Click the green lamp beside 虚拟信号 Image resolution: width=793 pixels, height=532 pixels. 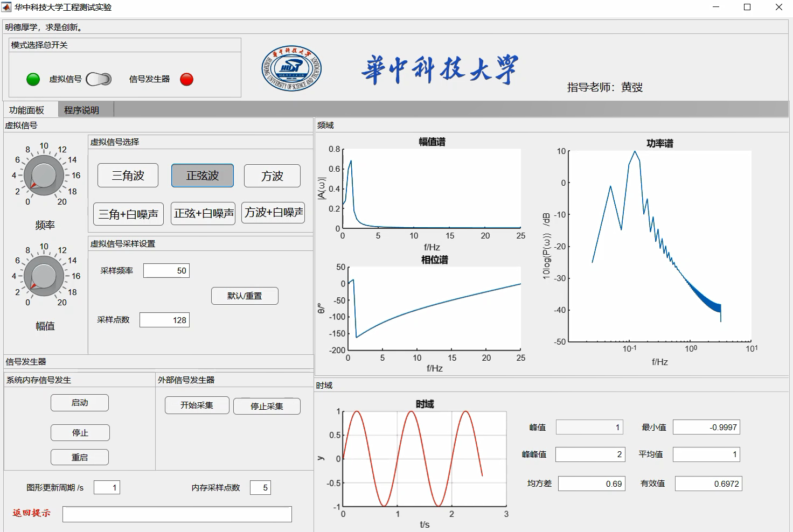(x=33, y=80)
